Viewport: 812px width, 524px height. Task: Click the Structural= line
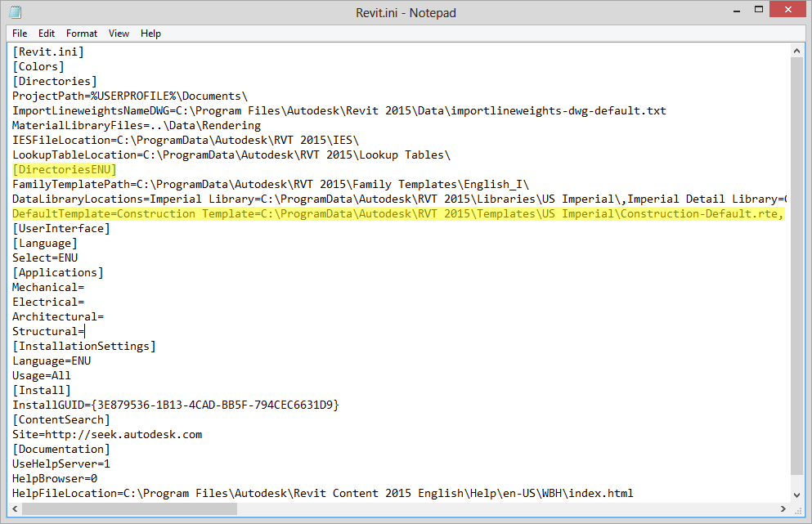click(48, 331)
